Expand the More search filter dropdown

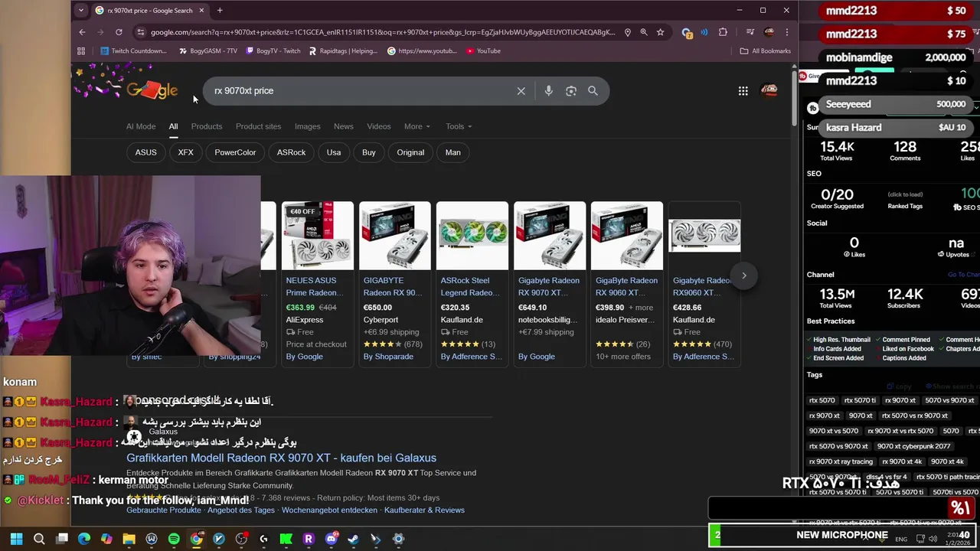(x=417, y=126)
